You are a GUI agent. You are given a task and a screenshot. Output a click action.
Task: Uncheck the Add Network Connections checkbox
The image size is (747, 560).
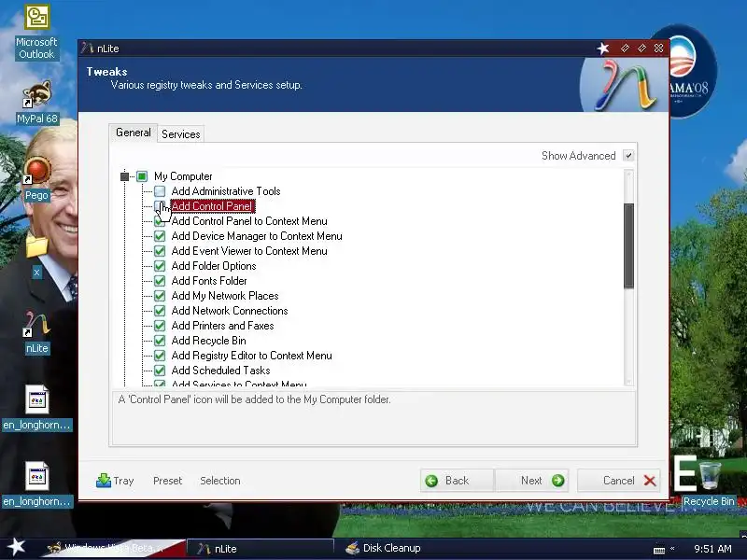160,311
